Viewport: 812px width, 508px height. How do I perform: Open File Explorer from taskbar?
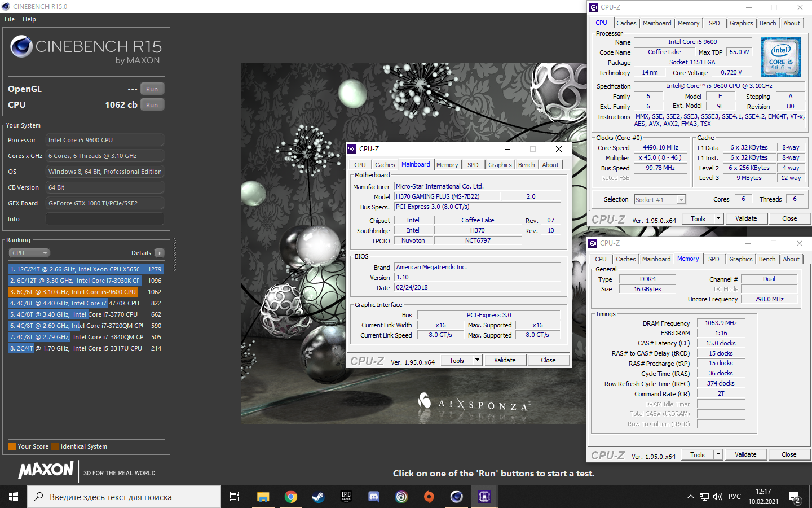point(263,497)
